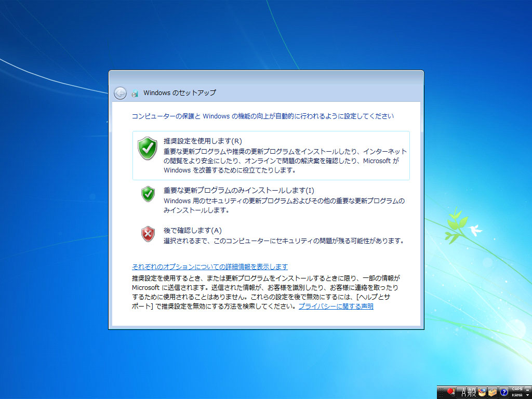Expand language bar options arrow
The height and width of the screenshot is (399, 532).
click(527, 395)
